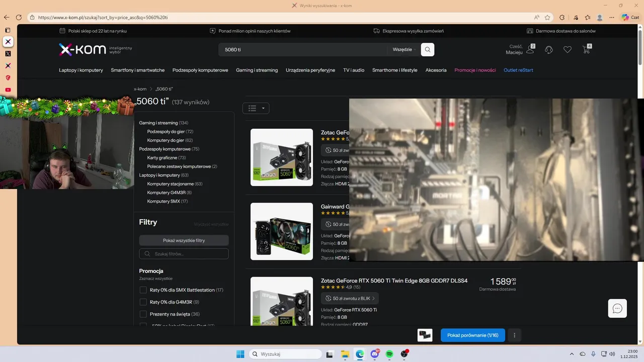This screenshot has width=644, height=362.
Task: Open the browser profile avatar
Action: coord(600,17)
